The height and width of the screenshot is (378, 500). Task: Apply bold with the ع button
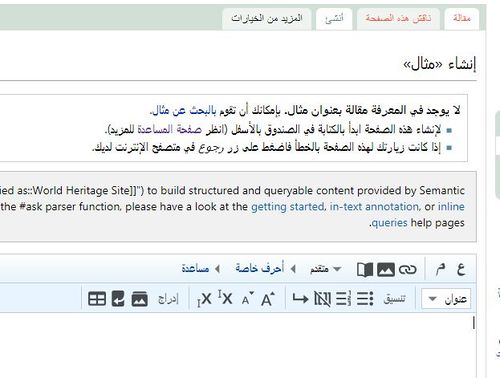pyautogui.click(x=461, y=269)
